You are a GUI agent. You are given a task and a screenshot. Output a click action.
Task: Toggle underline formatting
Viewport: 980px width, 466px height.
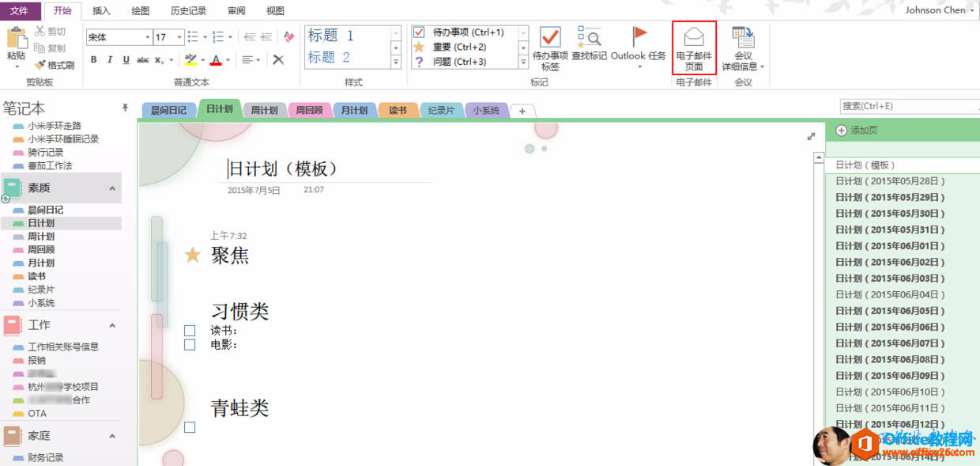coord(126,59)
